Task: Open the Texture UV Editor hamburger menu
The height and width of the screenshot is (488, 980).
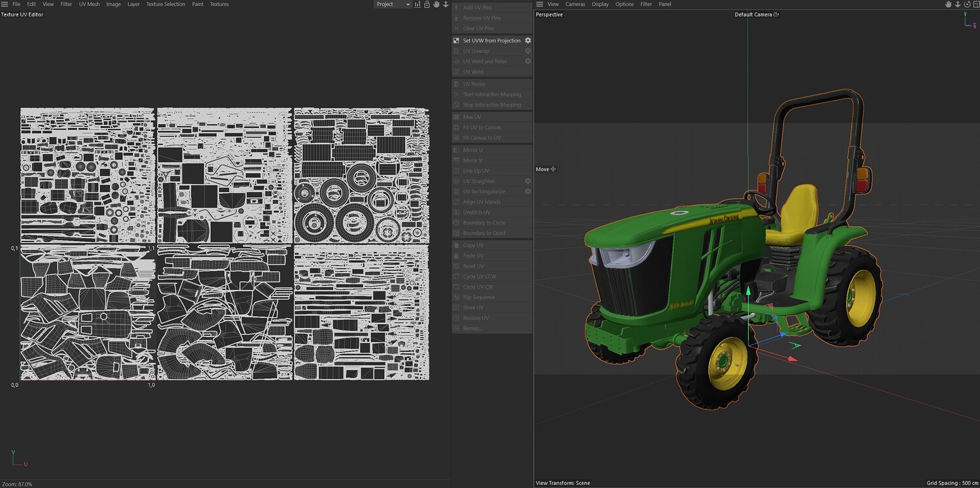Action: pyautogui.click(x=5, y=4)
